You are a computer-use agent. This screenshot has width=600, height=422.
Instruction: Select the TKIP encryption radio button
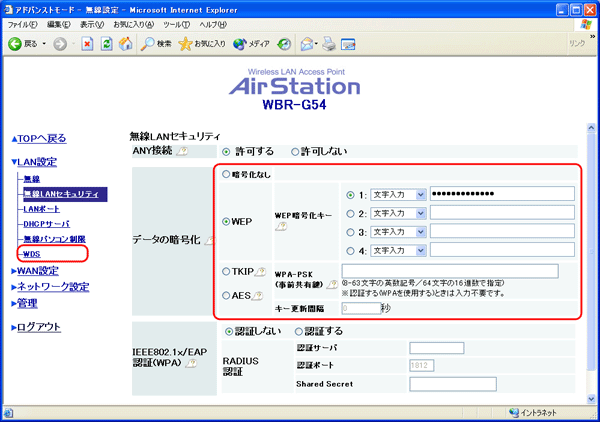click(226, 272)
